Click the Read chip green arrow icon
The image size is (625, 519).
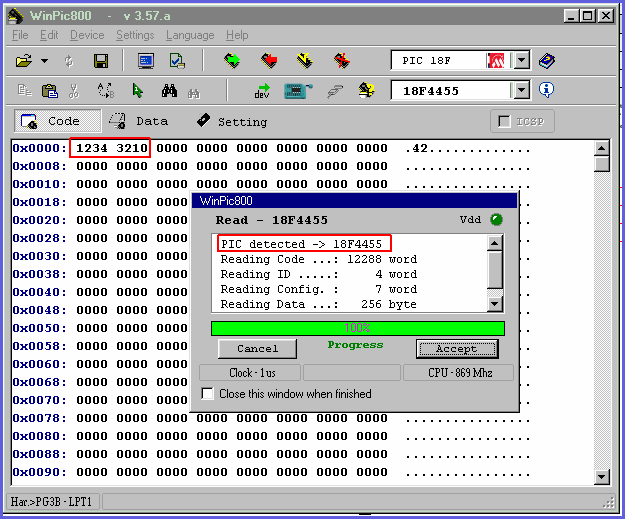click(x=232, y=61)
